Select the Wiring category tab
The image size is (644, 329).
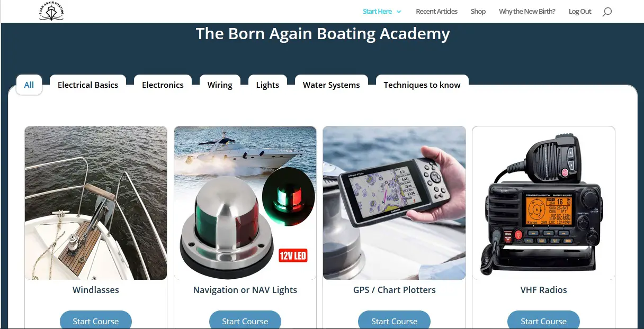[220, 85]
